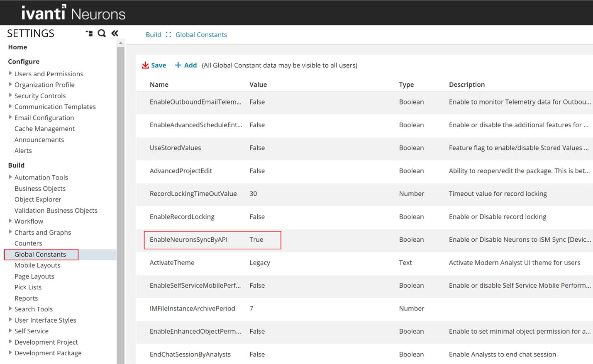Click the search icon beside SETTINGS
This screenshot has width=593, height=364.
coord(102,33)
